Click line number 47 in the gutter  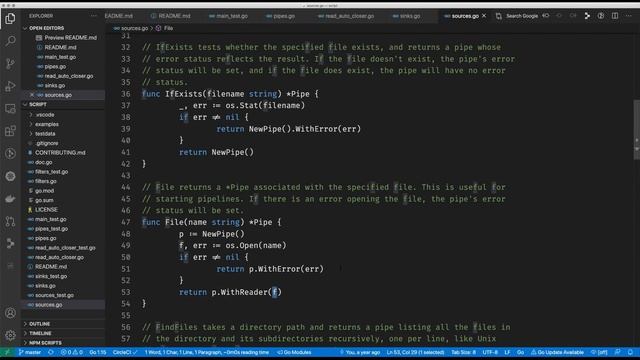(x=126, y=222)
